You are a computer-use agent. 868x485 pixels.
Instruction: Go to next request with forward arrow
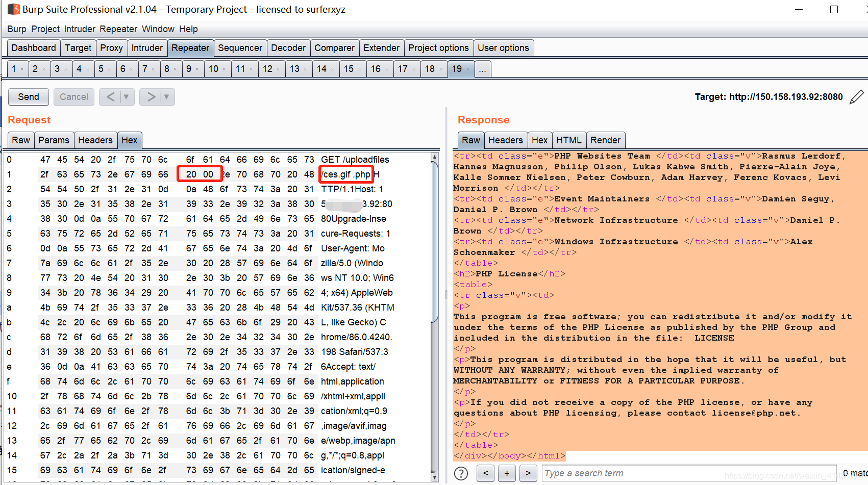click(152, 96)
